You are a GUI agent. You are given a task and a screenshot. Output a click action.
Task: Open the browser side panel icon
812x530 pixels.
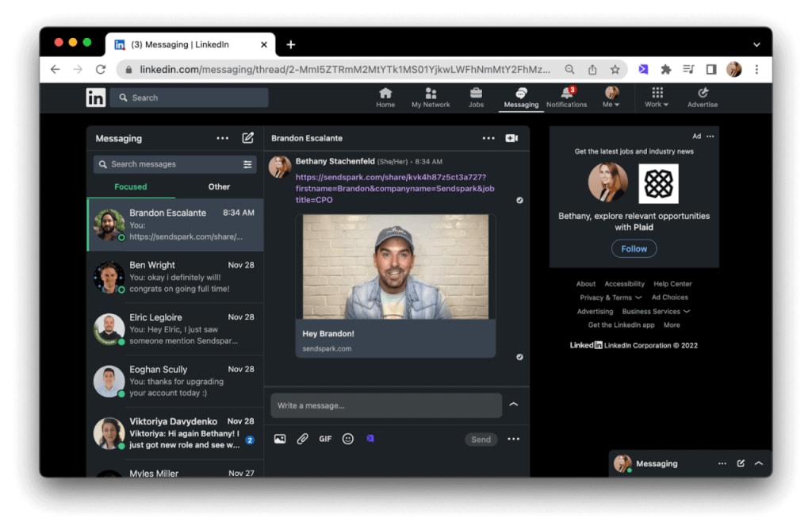tap(711, 69)
